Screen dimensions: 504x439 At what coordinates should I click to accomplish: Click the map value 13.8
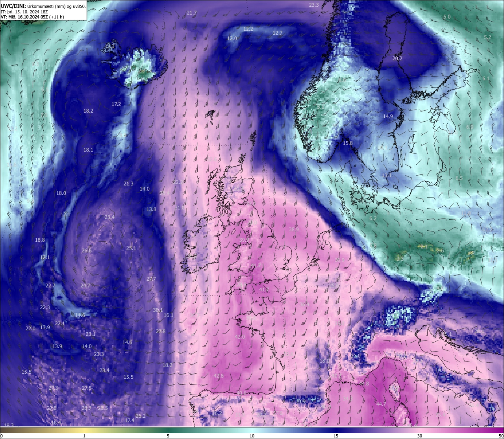click(151, 209)
